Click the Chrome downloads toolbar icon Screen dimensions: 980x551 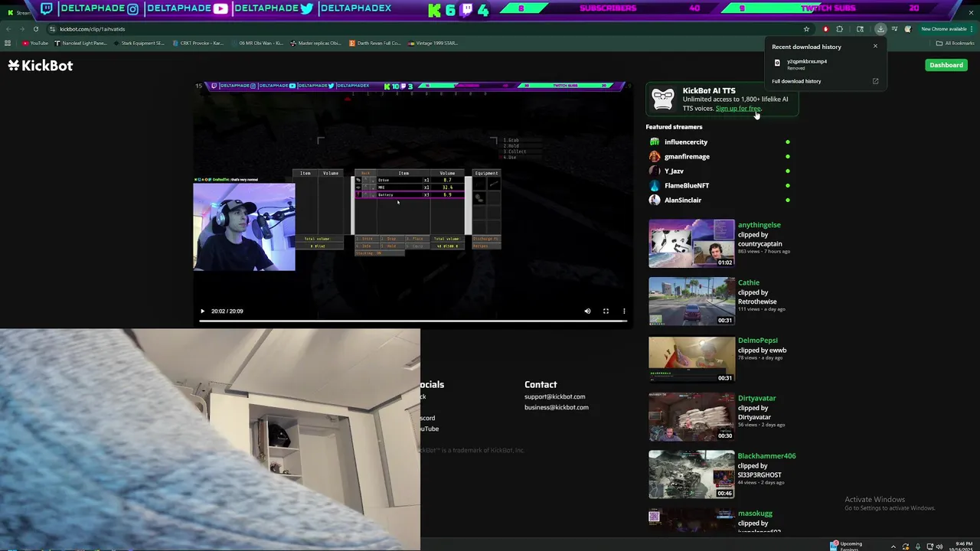tap(880, 29)
